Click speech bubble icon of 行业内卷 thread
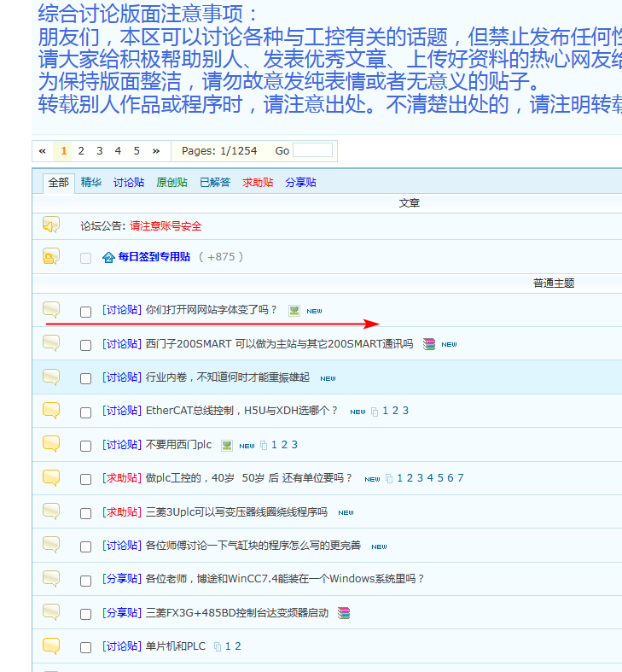This screenshot has width=622, height=672. 51,377
